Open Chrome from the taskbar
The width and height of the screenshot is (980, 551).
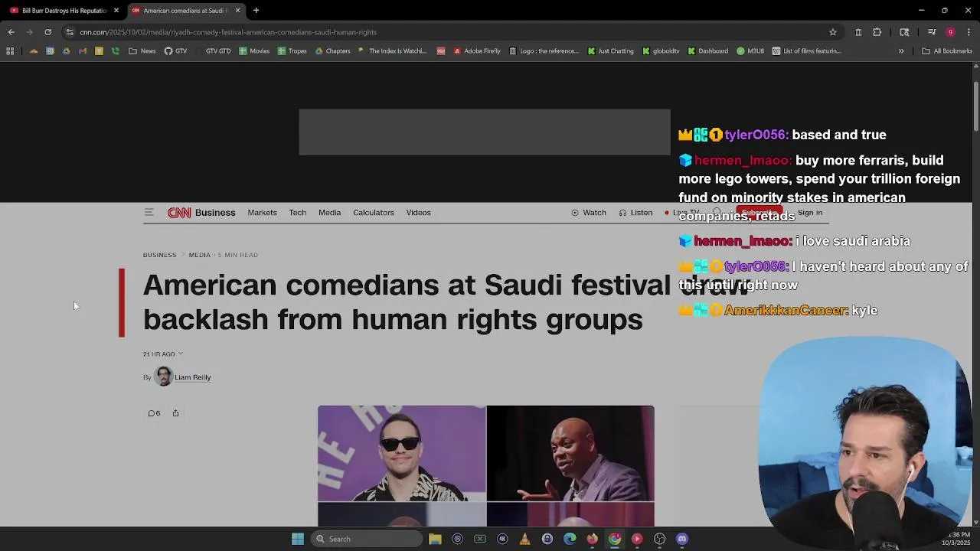pos(614,539)
